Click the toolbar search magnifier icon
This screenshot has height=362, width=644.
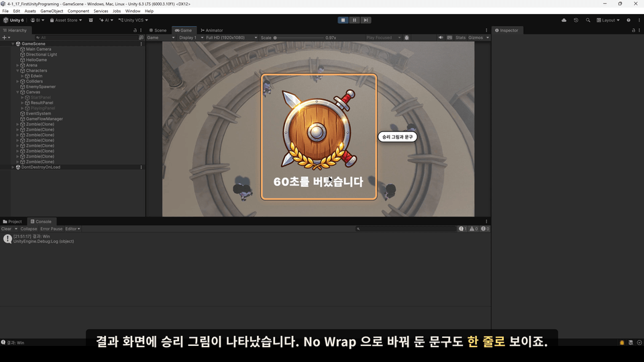(x=588, y=20)
